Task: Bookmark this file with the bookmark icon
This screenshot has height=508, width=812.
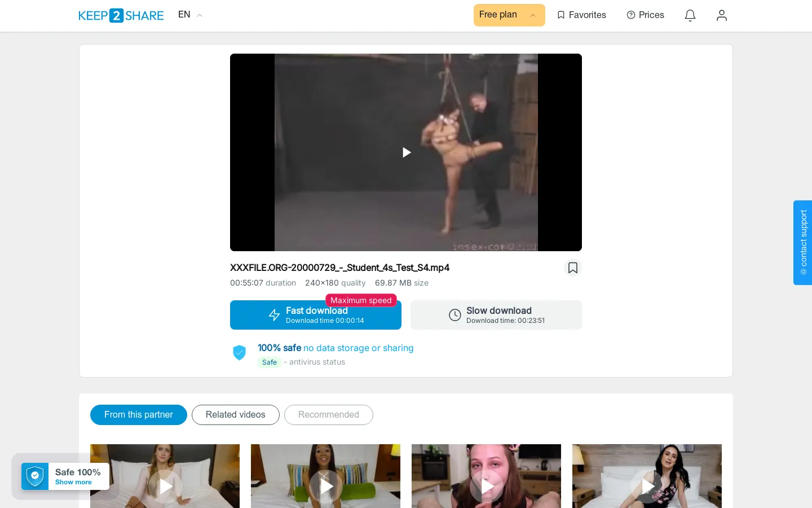Action: (573, 268)
